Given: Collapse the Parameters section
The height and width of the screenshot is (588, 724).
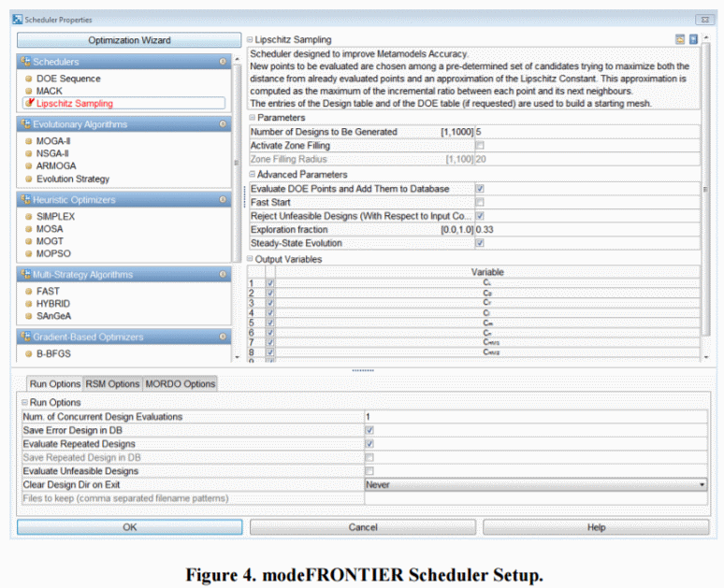Looking at the screenshot, I should (253, 118).
